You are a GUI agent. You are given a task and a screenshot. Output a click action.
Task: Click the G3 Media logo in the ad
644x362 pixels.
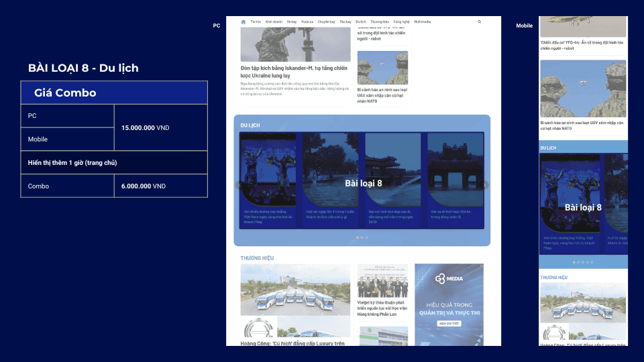tap(449, 278)
